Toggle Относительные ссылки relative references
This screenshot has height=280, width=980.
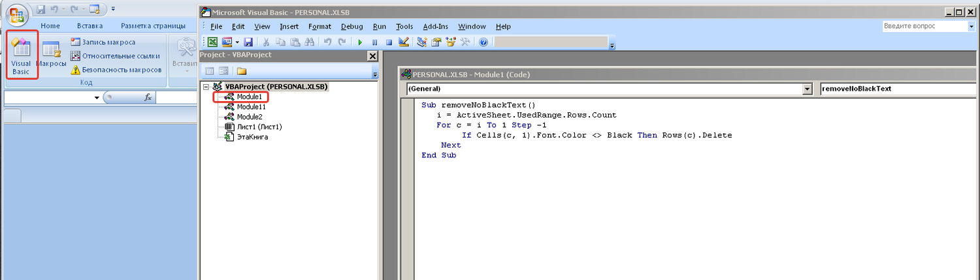tap(115, 55)
